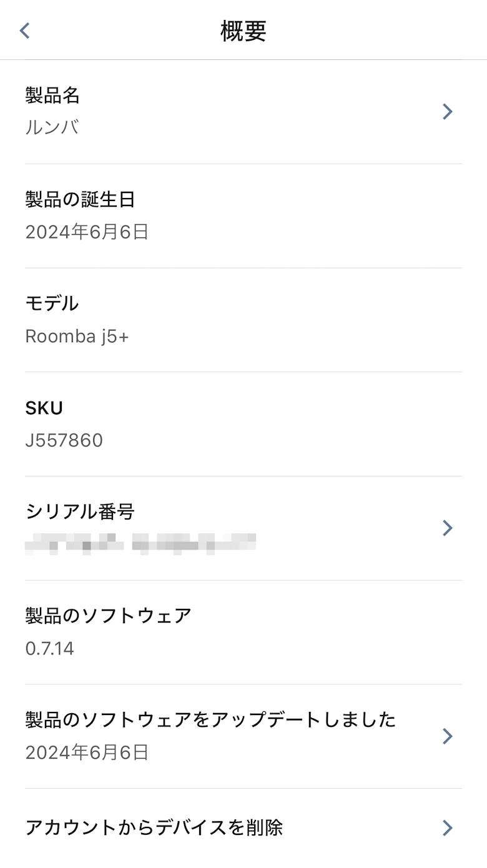Open the シリアル番号 label
487x868 pixels.
(80, 512)
